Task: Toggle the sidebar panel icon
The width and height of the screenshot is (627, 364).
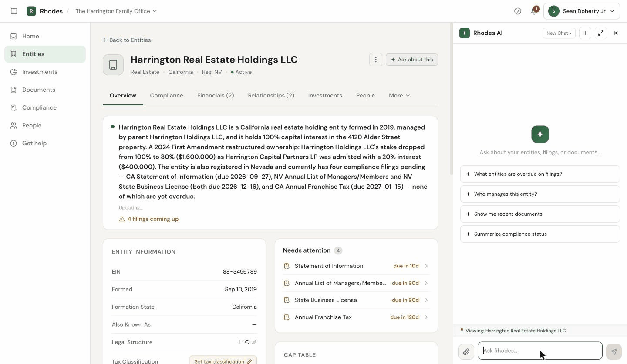Action: (x=14, y=11)
